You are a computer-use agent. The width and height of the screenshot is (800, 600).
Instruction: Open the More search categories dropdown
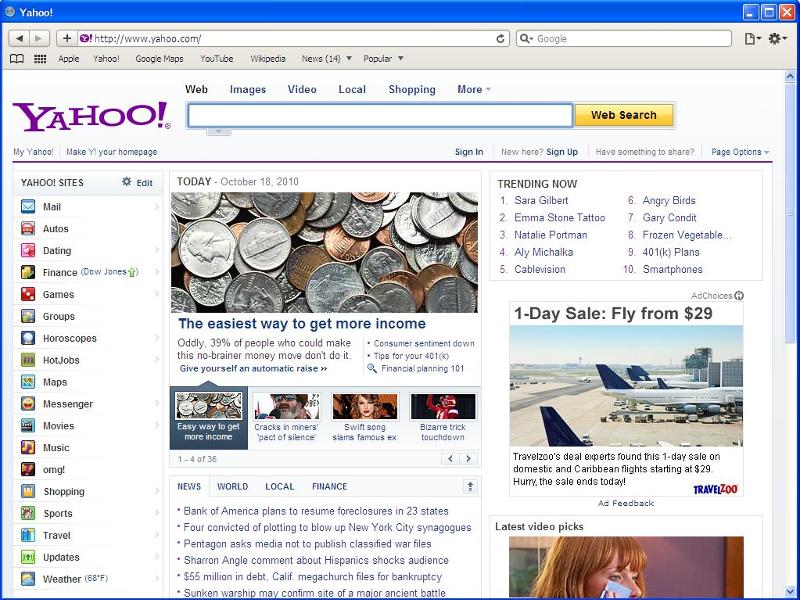tap(474, 89)
